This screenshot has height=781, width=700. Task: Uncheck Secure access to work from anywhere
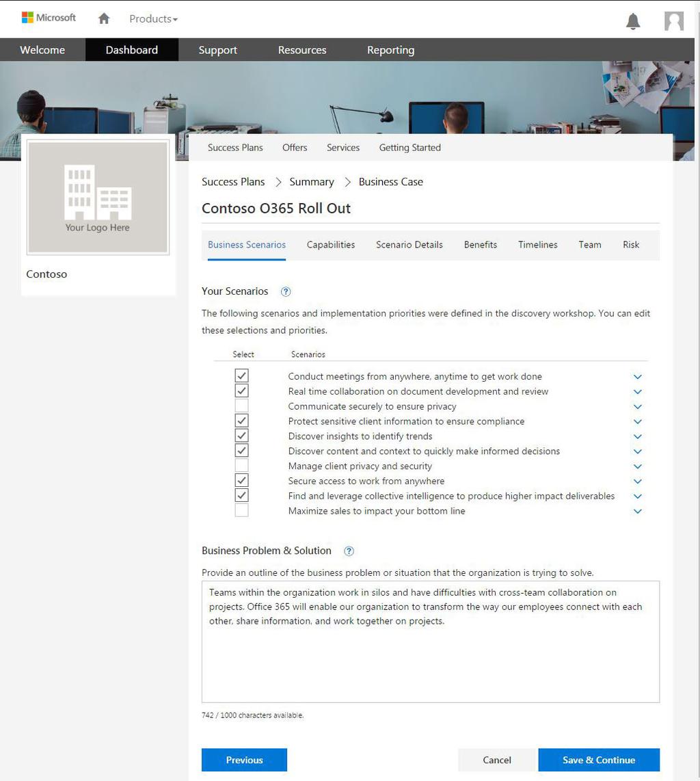tap(241, 480)
